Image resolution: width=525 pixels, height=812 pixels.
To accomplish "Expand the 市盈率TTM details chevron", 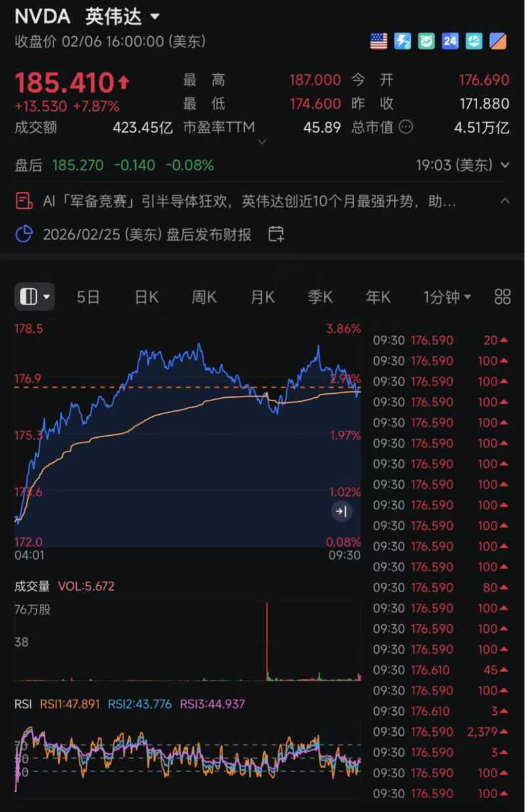I will [262, 140].
